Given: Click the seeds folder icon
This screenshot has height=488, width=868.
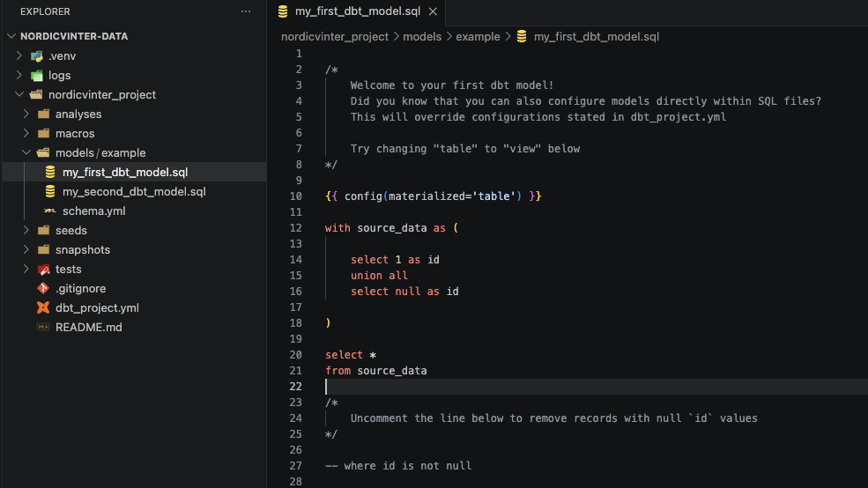Looking at the screenshot, I should point(44,230).
